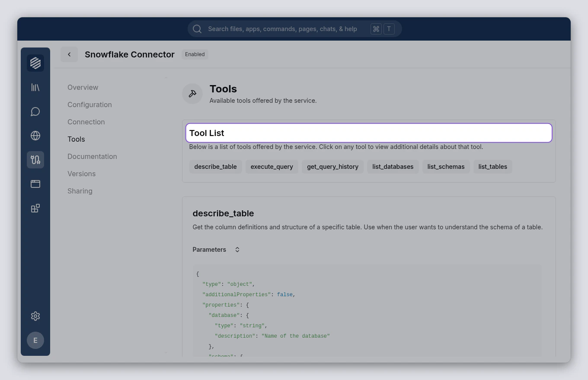Viewport: 588px width, 380px height.
Task: Open settings gear icon in sidebar
Action: coord(35,316)
